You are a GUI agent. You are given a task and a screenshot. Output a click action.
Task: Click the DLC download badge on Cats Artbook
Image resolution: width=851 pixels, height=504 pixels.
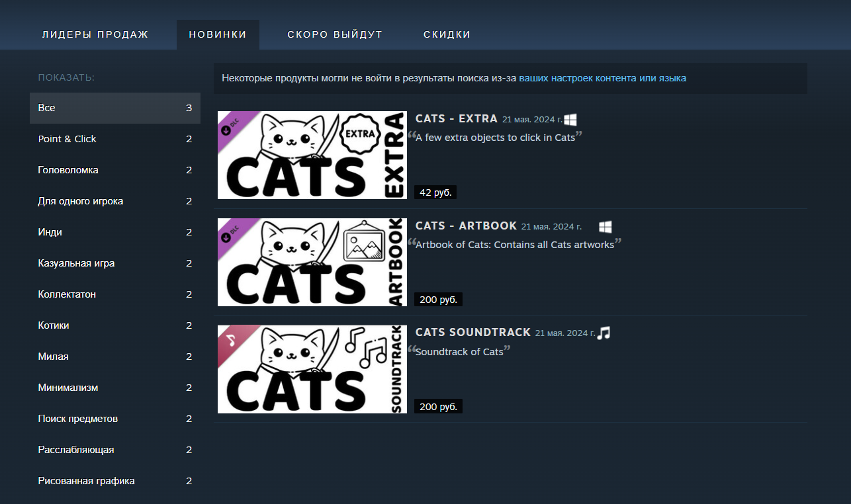point(230,231)
